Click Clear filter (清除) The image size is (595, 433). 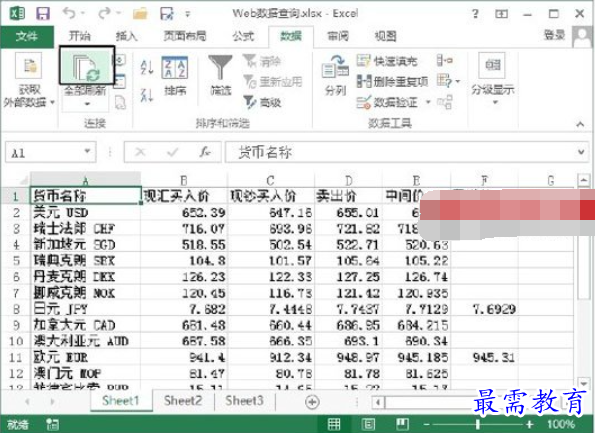(262, 61)
